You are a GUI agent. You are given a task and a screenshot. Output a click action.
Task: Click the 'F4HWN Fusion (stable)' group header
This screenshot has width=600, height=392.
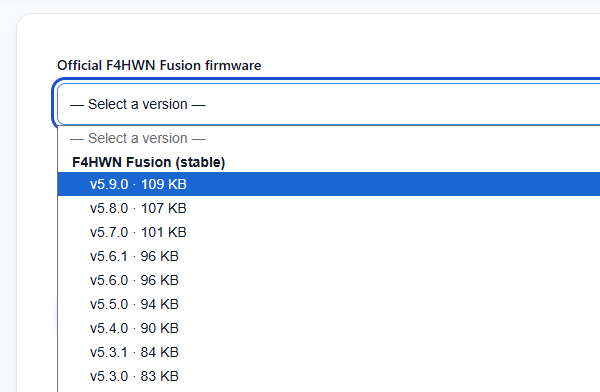tap(148, 162)
